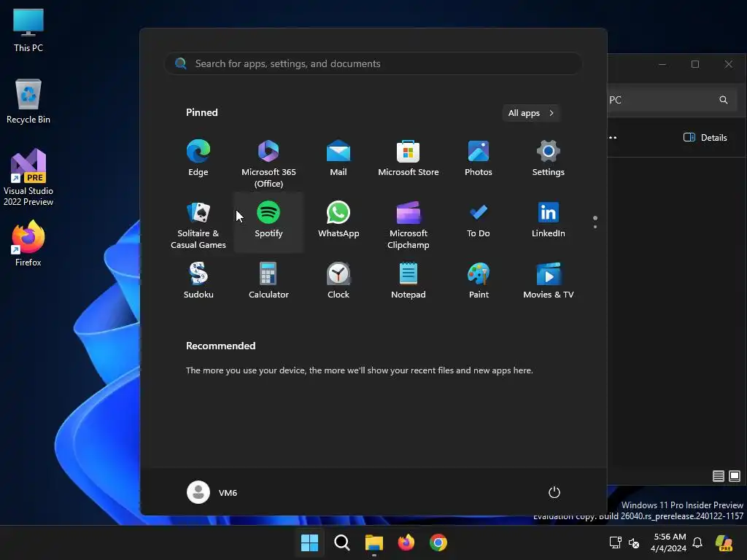747x560 pixels.
Task: Click the search icon in File Explorer
Action: [723, 100]
